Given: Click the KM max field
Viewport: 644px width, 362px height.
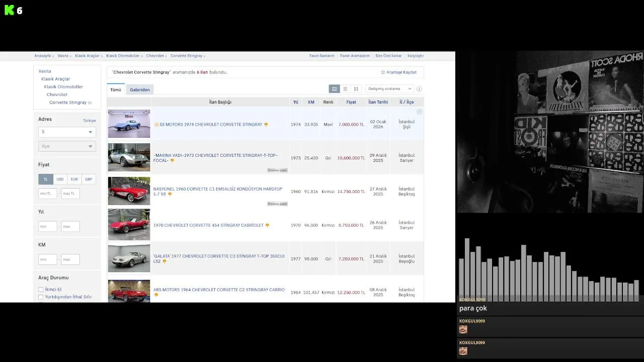Looking at the screenshot, I should pos(70,260).
